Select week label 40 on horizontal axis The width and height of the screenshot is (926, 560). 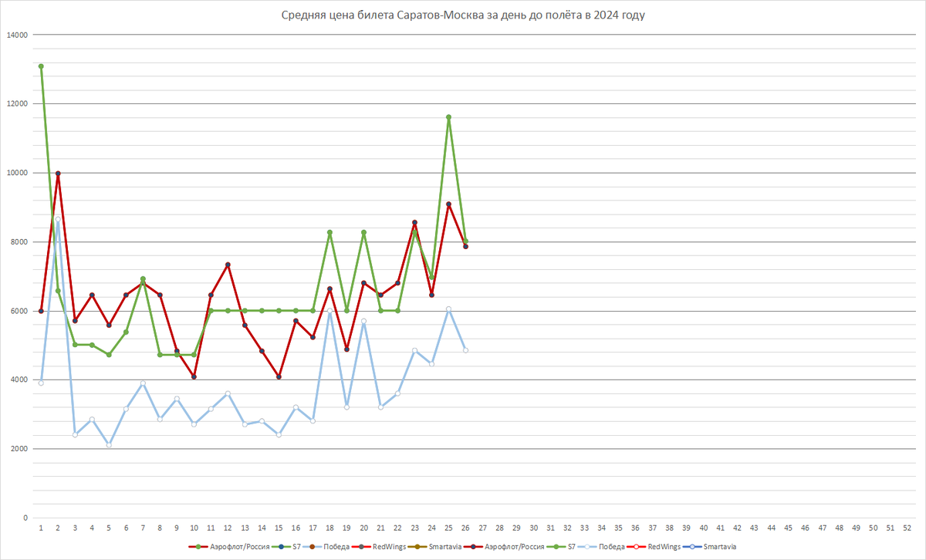point(703,528)
